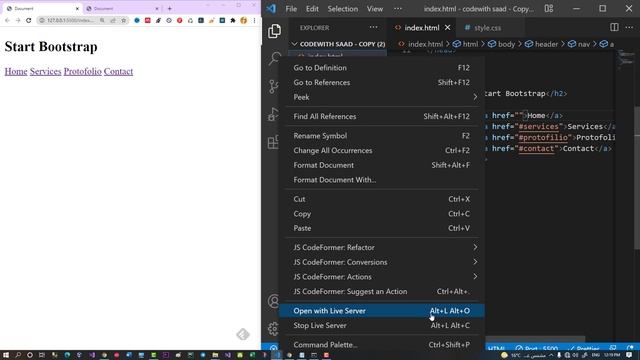Open the Extensions view icon
Viewport: 640px width, 360px height.
(273, 142)
